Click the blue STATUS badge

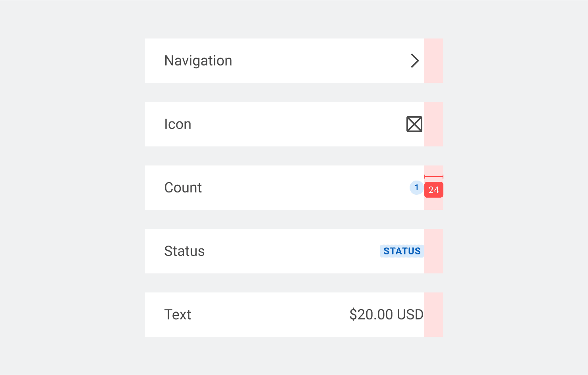(x=402, y=251)
